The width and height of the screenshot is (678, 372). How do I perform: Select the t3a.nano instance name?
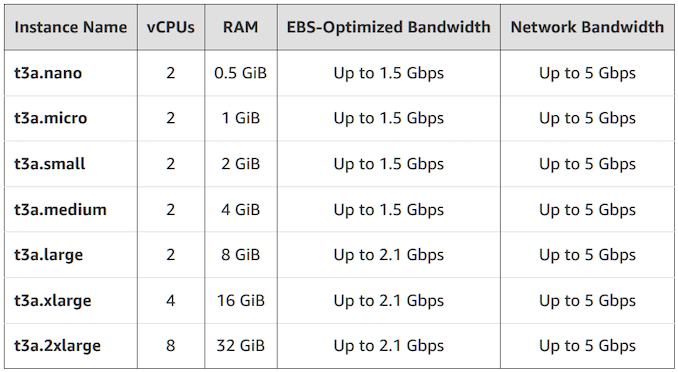tap(48, 73)
